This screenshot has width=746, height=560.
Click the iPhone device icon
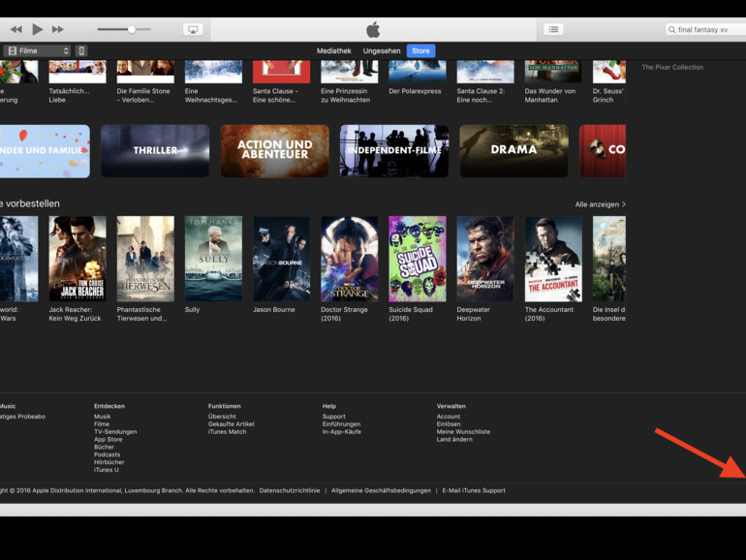[x=81, y=51]
